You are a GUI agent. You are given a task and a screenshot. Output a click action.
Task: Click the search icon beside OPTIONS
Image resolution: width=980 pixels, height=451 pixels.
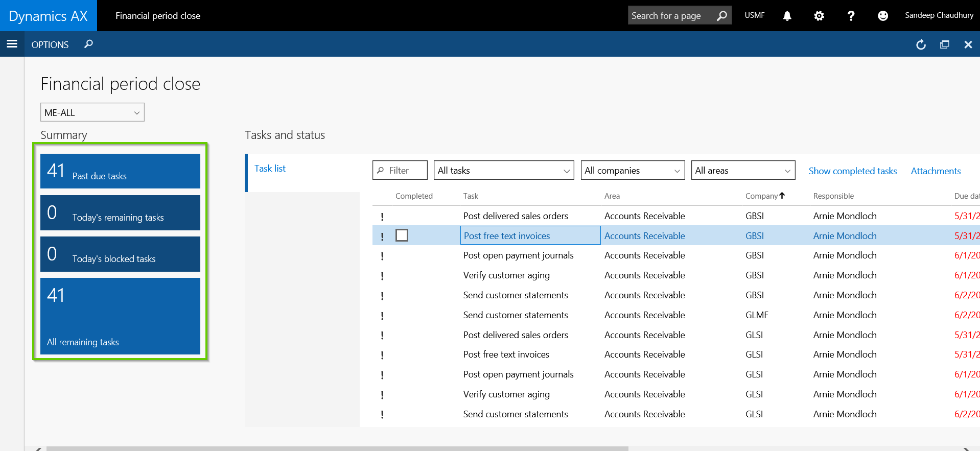(88, 44)
